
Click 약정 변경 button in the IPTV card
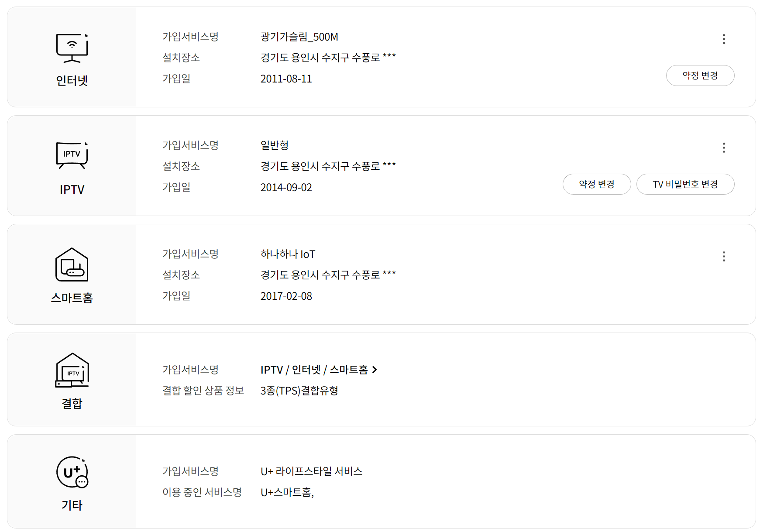point(596,184)
